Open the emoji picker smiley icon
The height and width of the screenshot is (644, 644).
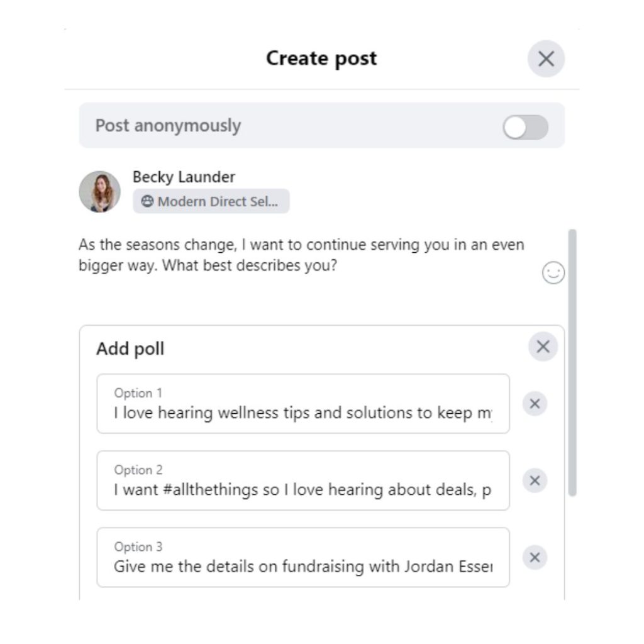coord(553,273)
